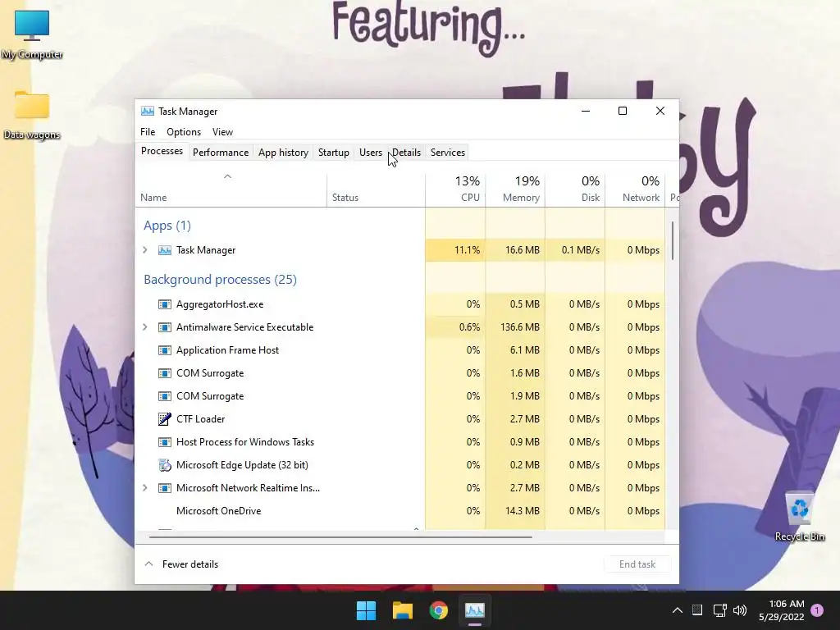
Task: Sort by the Network column header
Action: [636, 189]
